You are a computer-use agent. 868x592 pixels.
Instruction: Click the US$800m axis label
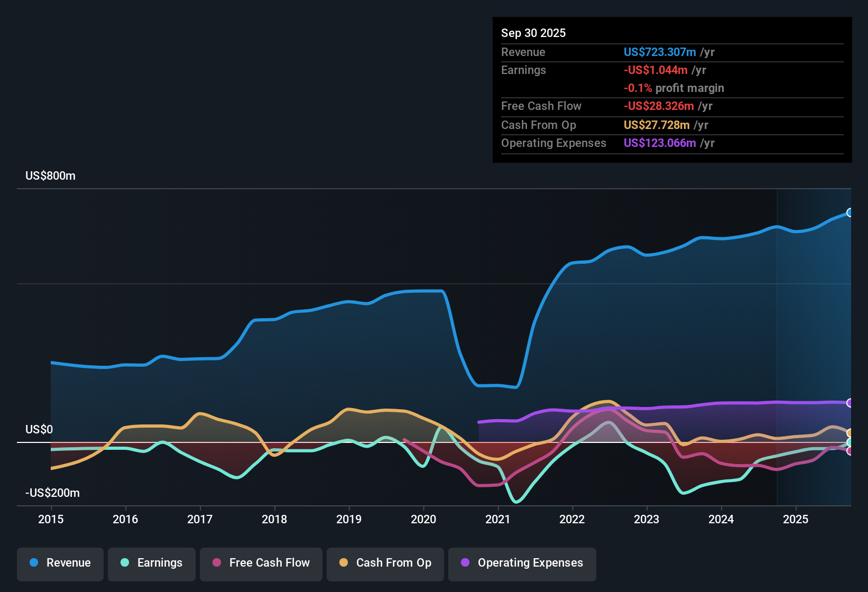point(50,175)
